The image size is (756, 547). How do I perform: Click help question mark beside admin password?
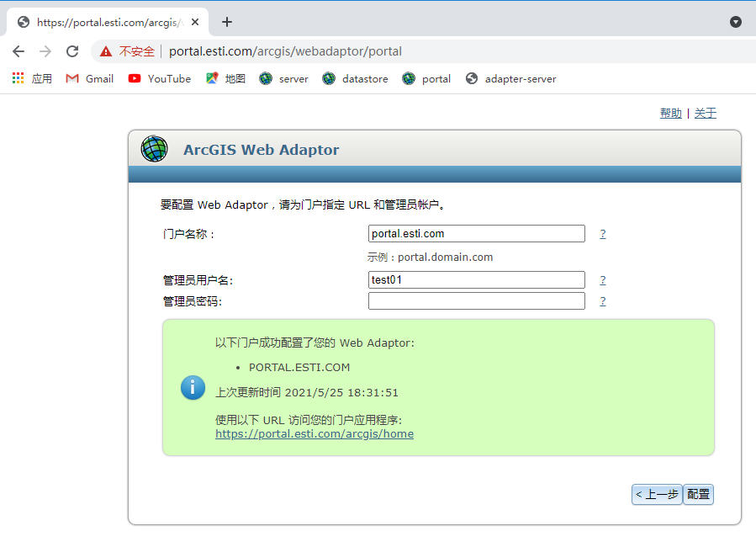pos(603,301)
